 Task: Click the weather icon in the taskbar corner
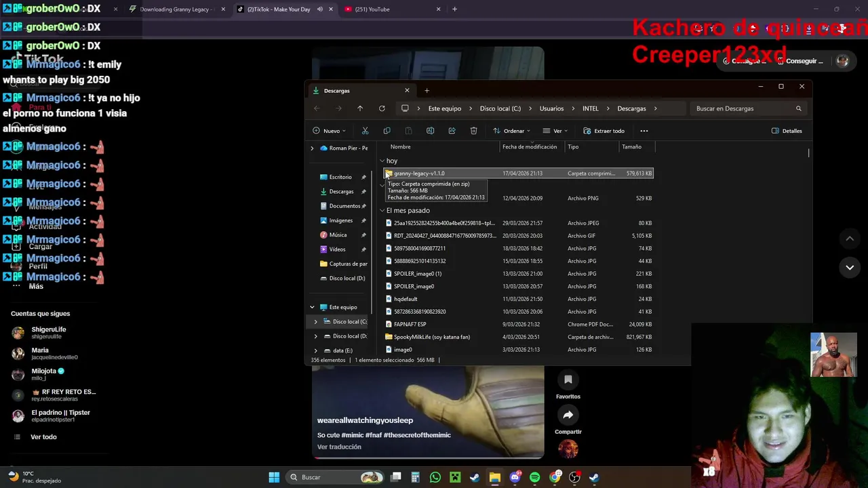[14, 476]
